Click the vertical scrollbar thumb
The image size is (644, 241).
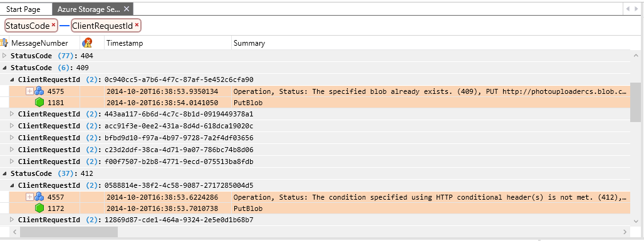pyautogui.click(x=635, y=102)
